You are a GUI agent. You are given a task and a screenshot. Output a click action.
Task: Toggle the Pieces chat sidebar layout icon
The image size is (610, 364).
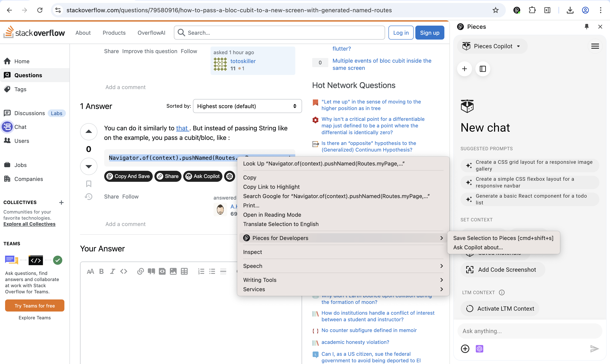[x=483, y=69]
